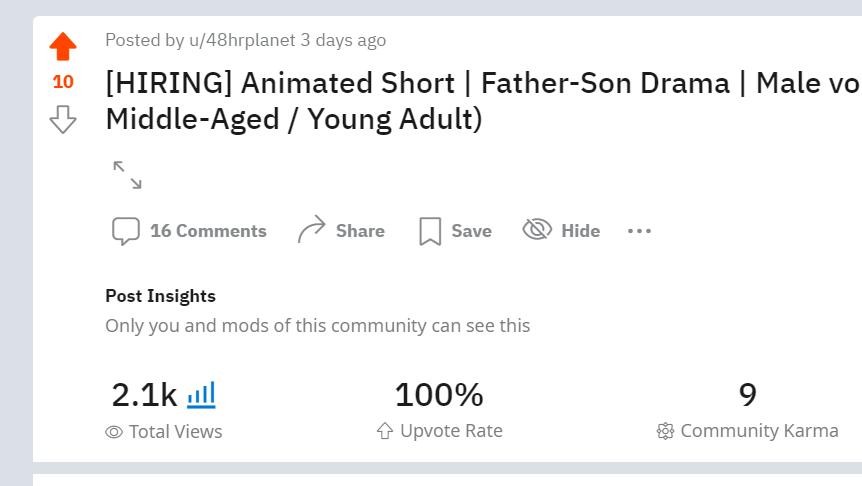The image size is (862, 486).
Task: Click the Share arrow icon
Action: [x=312, y=229]
